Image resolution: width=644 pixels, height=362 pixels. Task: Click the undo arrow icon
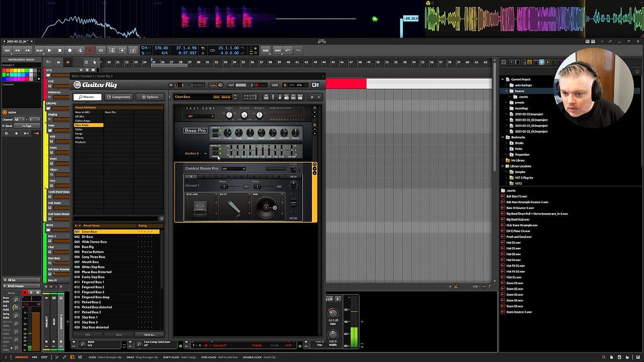[x=288, y=50]
